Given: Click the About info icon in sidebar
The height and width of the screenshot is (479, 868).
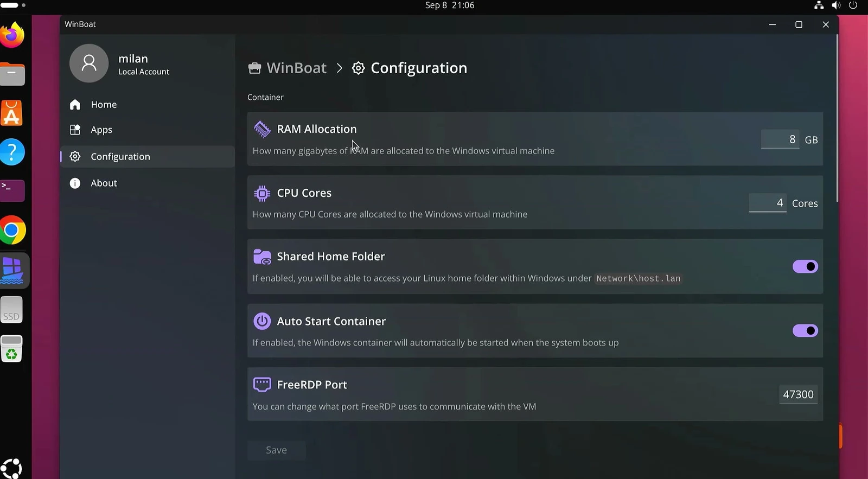Looking at the screenshot, I should pyautogui.click(x=75, y=183).
